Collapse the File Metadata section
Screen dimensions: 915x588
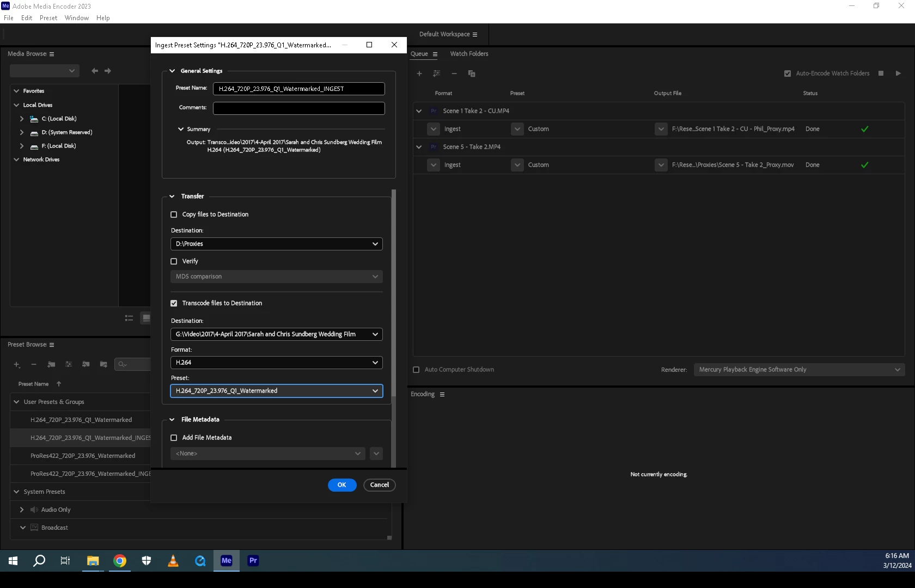click(x=172, y=419)
